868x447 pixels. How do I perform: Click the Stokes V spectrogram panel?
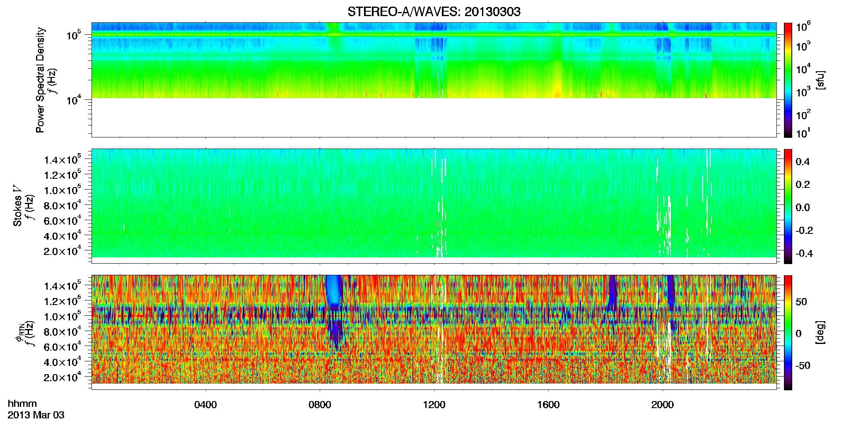tap(434, 206)
